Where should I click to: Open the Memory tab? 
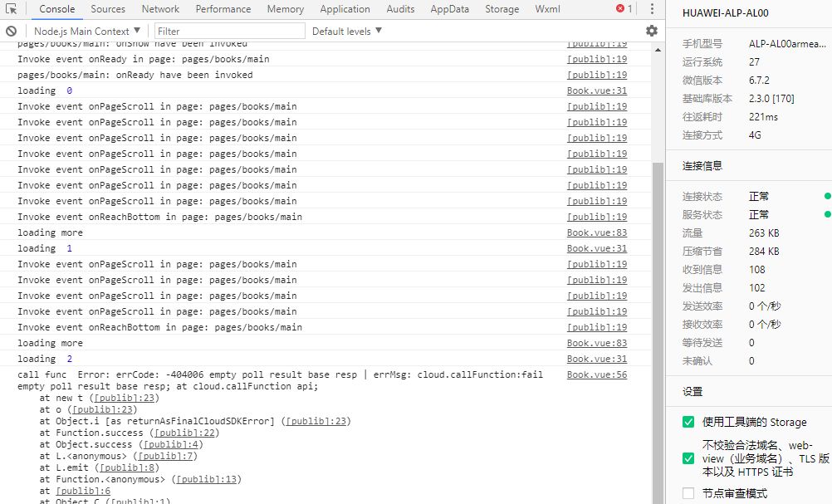[x=286, y=9]
